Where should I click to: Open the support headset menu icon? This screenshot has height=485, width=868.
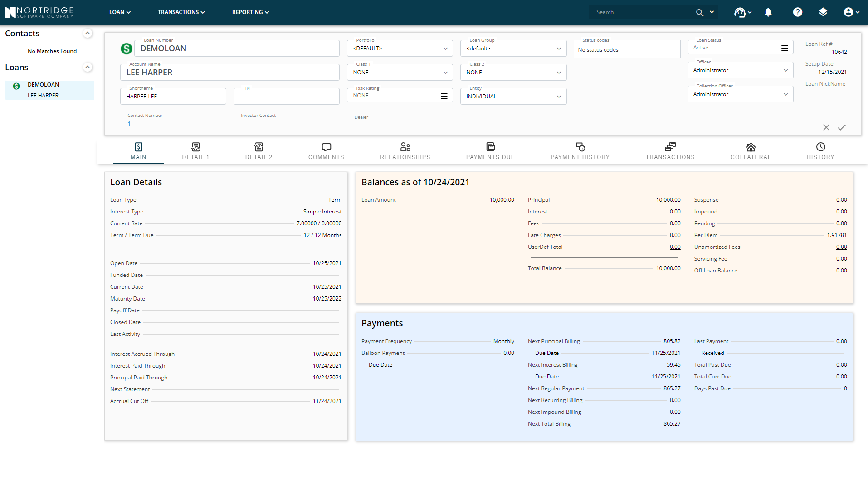pyautogui.click(x=740, y=12)
